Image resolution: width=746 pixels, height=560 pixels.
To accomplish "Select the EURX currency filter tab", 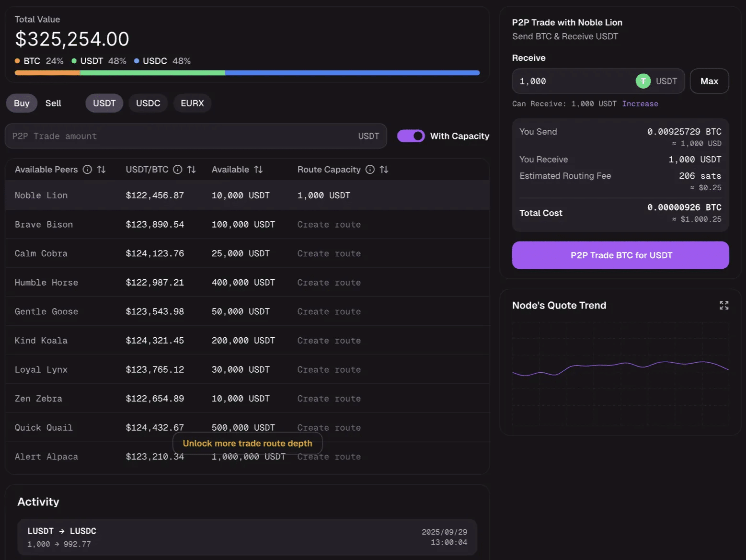I will click(x=192, y=103).
